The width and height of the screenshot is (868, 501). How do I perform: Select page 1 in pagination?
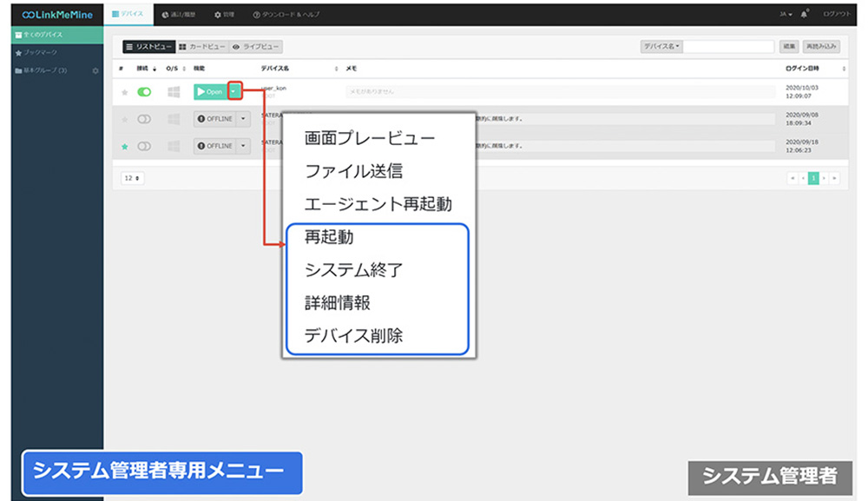[x=814, y=178]
